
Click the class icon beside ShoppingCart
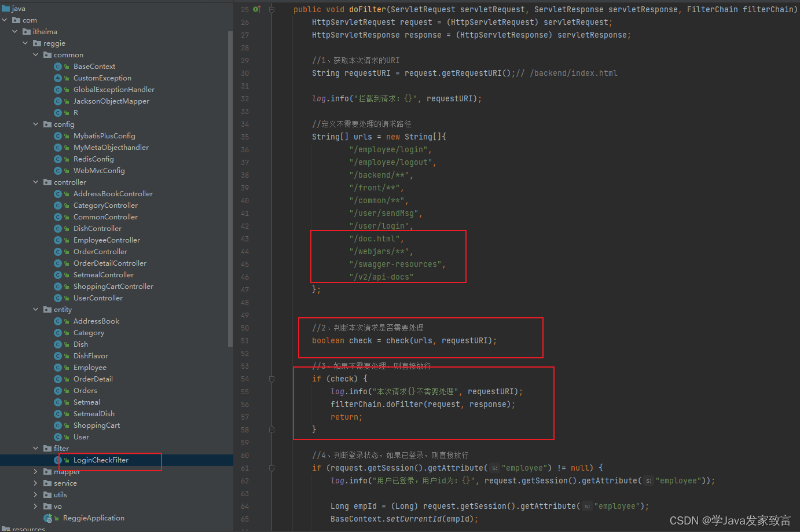[58, 425]
